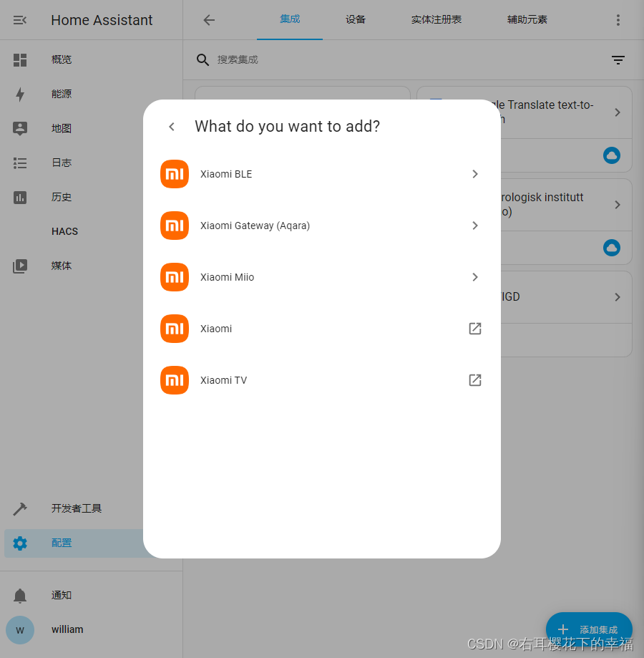Screen dimensions: 644x658
Task: Click cloud icon on Translate card
Action: tap(611, 155)
